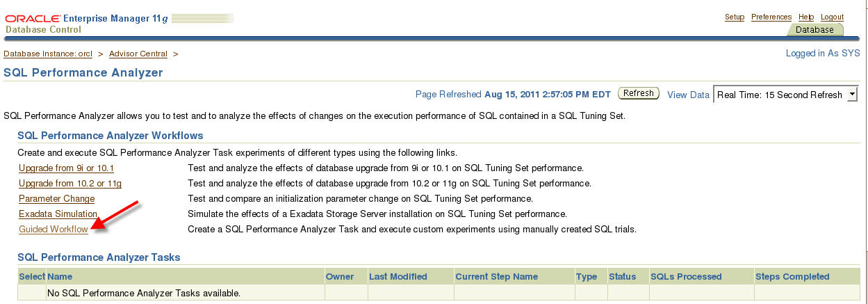Go to Database Instance: orcl breadcrumb

pos(48,54)
